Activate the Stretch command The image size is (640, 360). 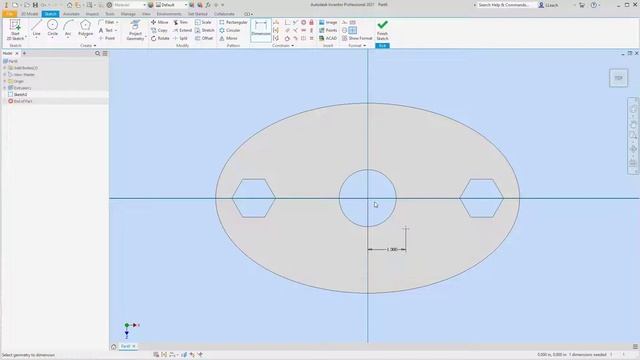[x=204, y=30]
